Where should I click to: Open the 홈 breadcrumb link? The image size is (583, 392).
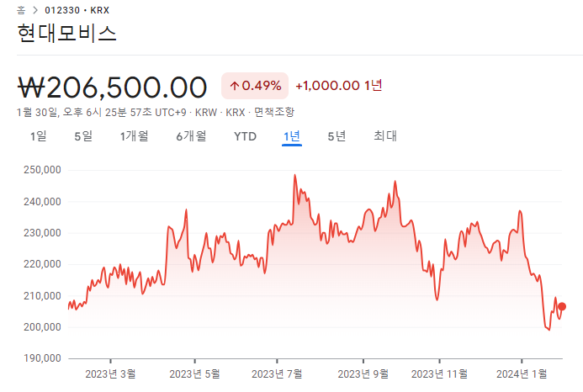click(x=21, y=10)
